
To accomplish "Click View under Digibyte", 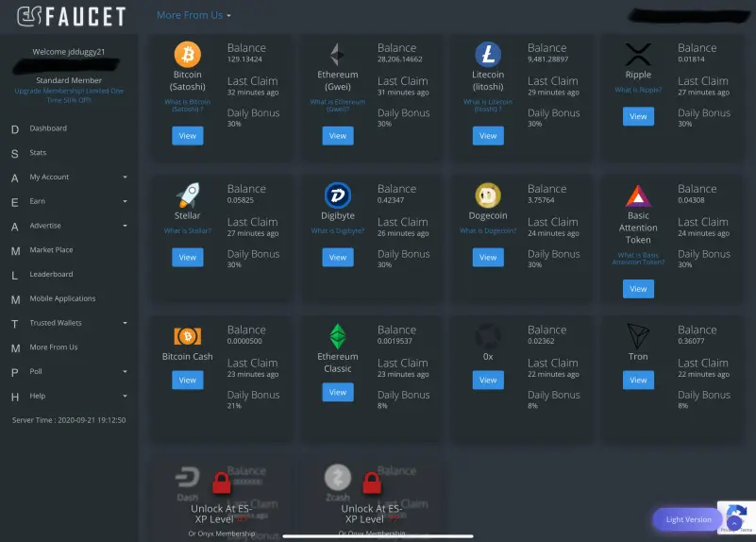I will pyautogui.click(x=338, y=258).
